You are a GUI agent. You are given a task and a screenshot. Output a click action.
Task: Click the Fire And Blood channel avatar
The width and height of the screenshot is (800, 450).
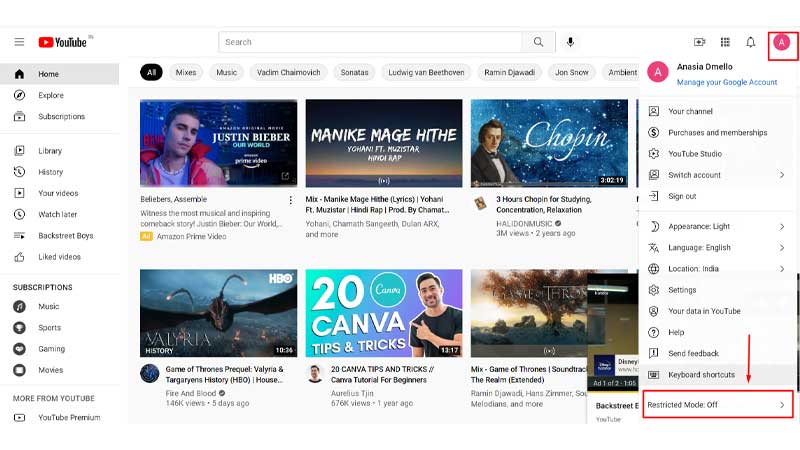point(149,374)
